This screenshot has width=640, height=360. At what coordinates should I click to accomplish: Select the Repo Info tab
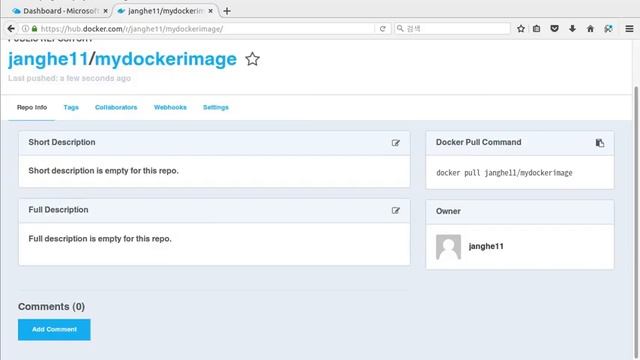[32, 107]
